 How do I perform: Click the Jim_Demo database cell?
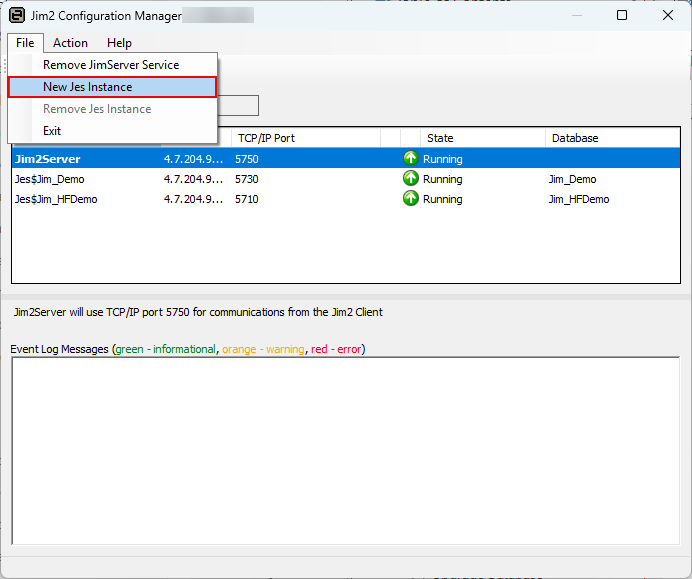pyautogui.click(x=572, y=179)
